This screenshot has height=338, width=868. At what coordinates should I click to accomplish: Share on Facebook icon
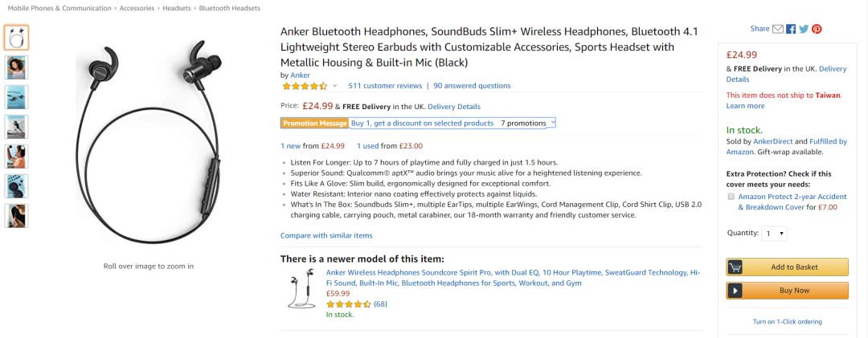(x=791, y=29)
